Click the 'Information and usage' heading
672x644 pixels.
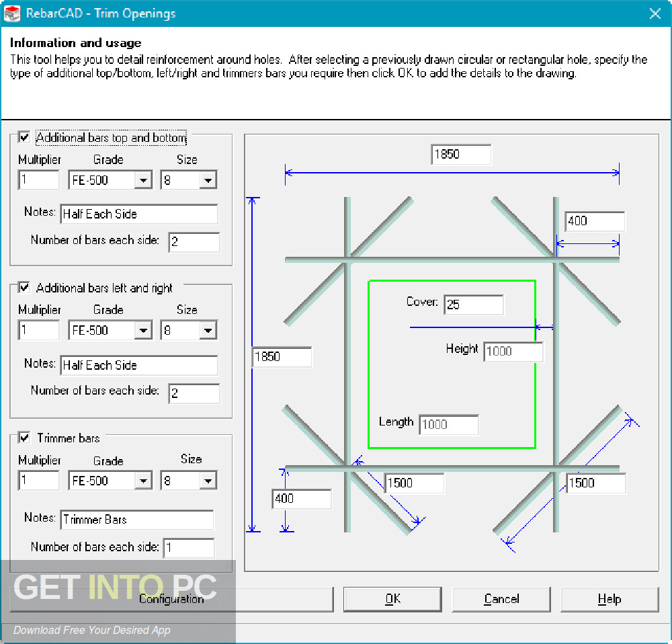click(x=75, y=43)
